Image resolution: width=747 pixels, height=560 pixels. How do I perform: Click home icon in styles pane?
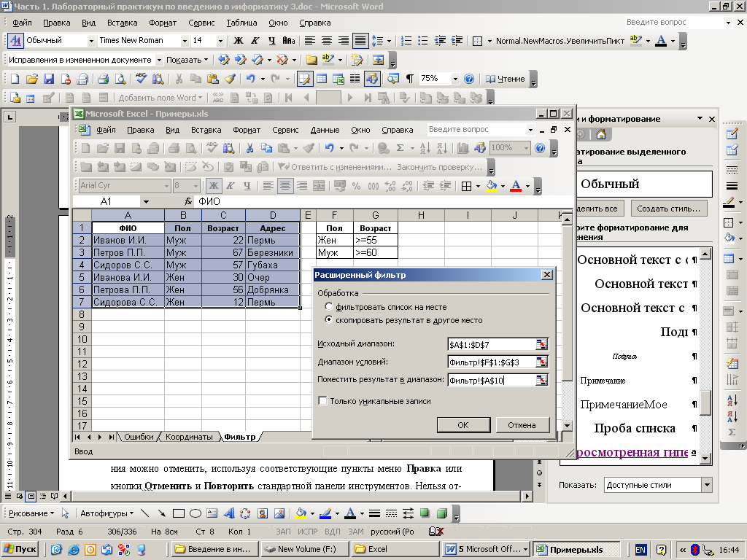[x=601, y=135]
